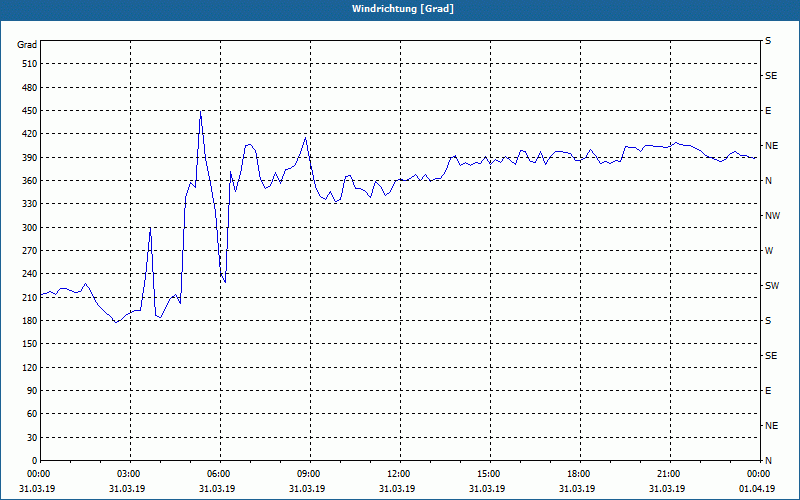
Task: Click the blue line's 450-degree peak
Action: (201, 111)
